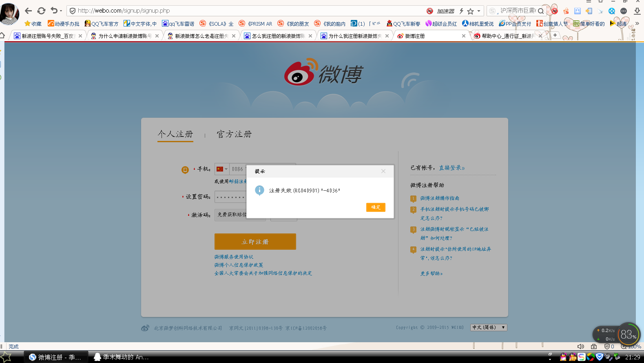Open the 超级会员红 bookmark
This screenshot has width=644, height=363.
441,24
